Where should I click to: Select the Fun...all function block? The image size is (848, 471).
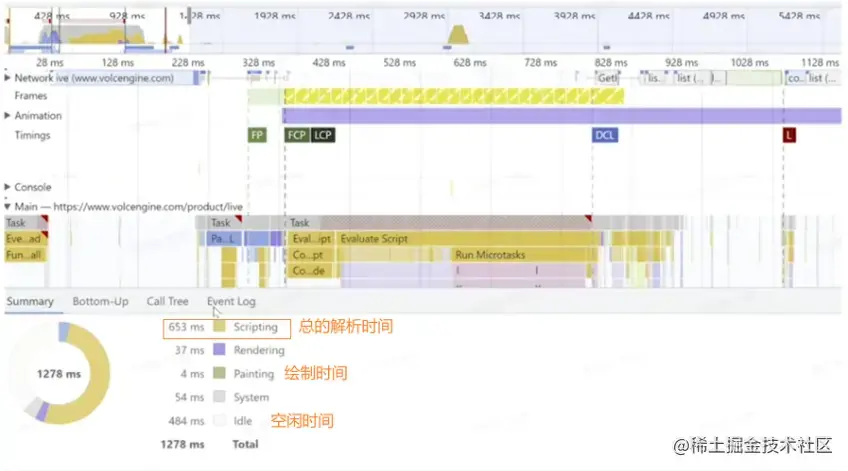click(x=24, y=255)
